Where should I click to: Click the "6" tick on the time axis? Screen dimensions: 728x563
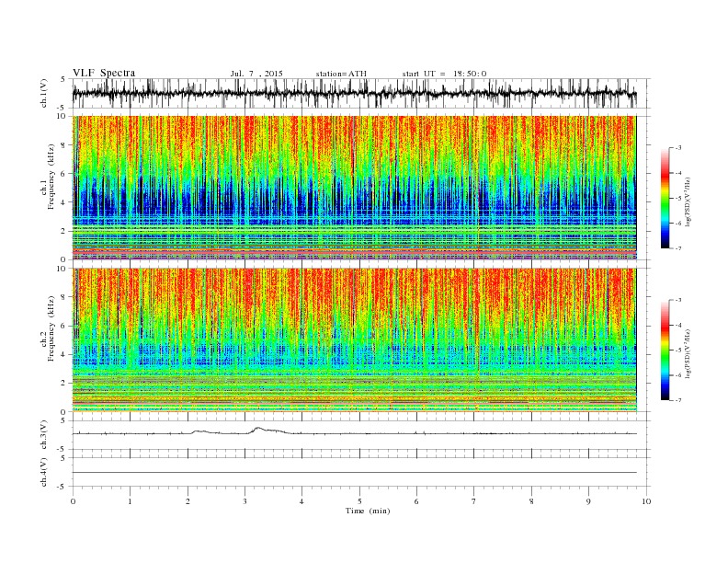(x=417, y=501)
